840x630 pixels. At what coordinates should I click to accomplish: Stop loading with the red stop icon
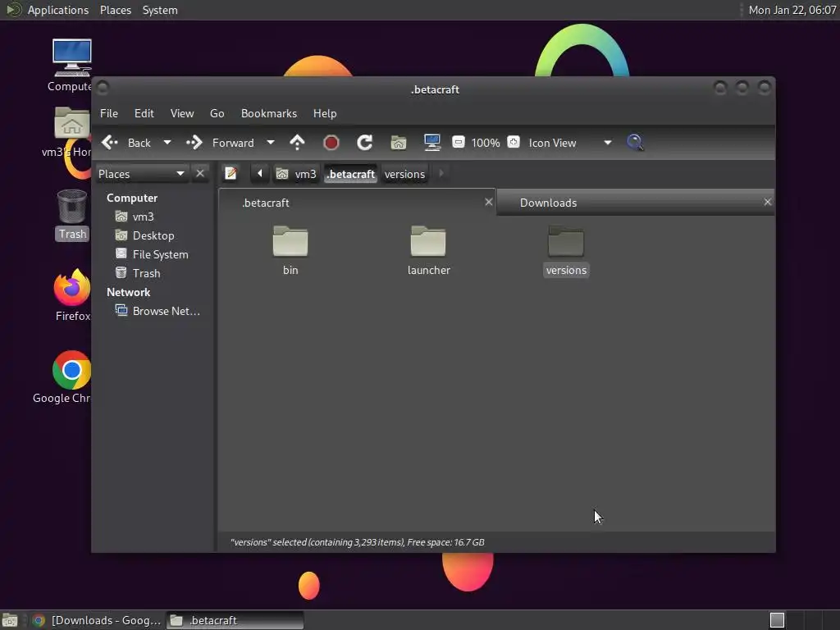331,143
